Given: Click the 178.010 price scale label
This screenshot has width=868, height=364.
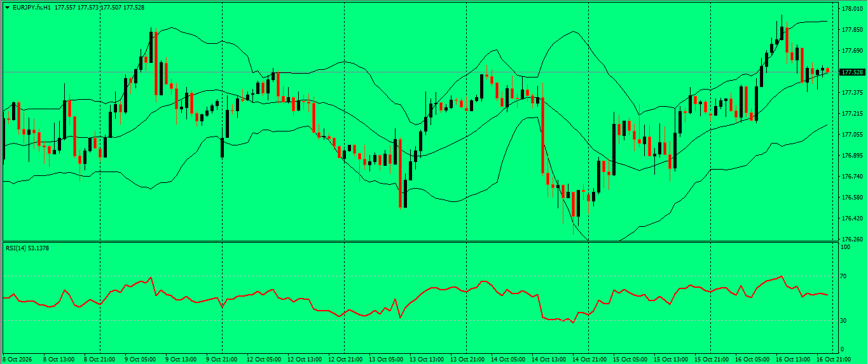Looking at the screenshot, I should 852,9.
